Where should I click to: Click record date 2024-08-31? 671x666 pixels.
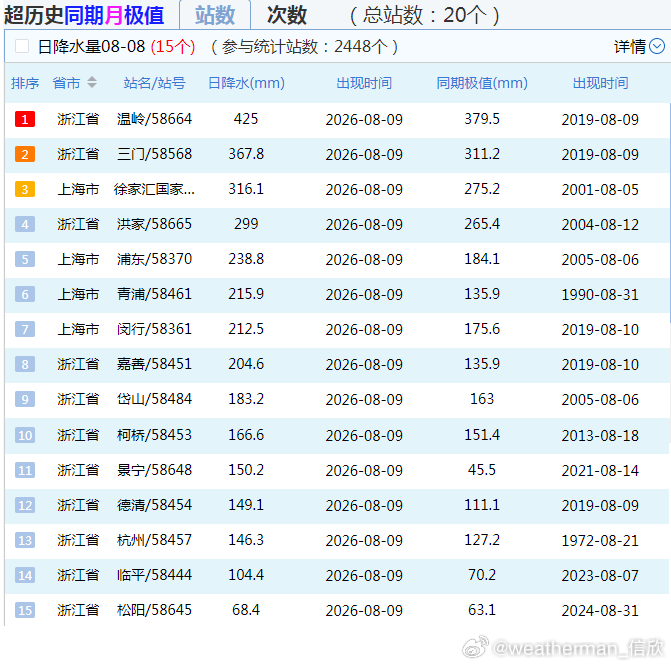click(600, 611)
